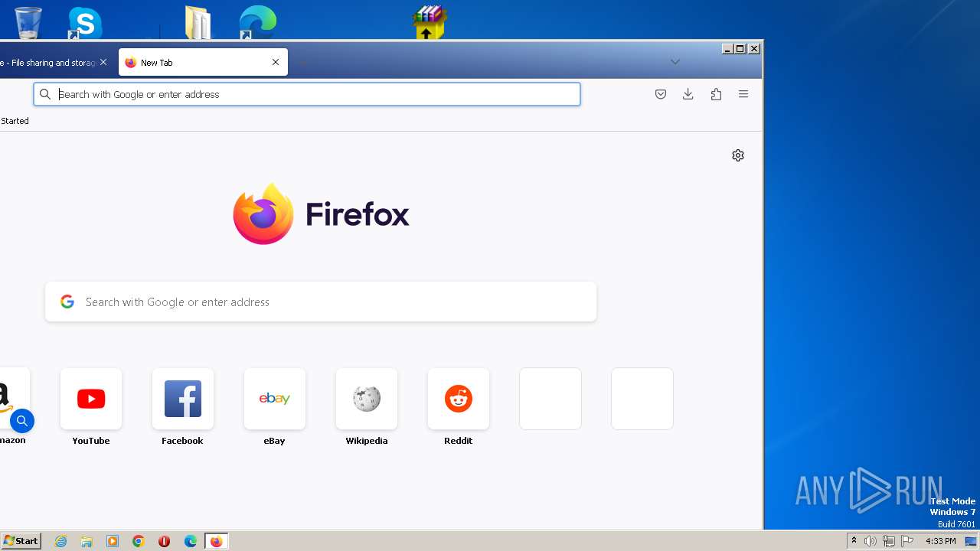Open Windows Media Player taskbar icon
980x551 pixels.
(x=113, y=541)
